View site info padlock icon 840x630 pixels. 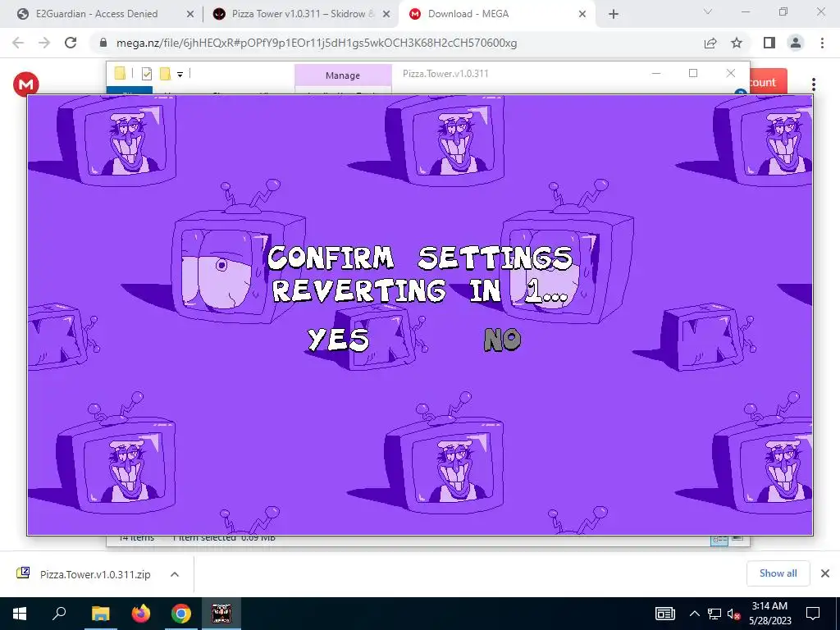click(103, 43)
